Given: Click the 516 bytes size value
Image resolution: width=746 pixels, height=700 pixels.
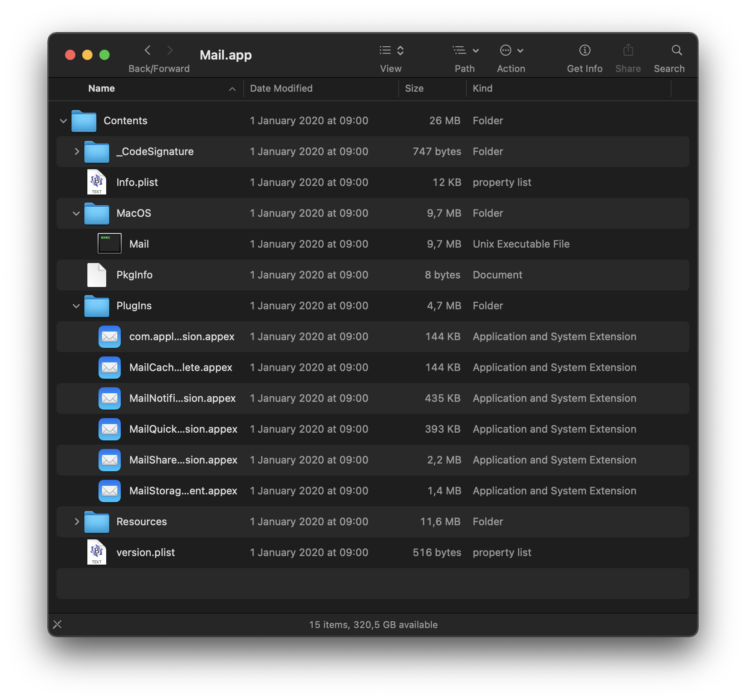Looking at the screenshot, I should (437, 553).
